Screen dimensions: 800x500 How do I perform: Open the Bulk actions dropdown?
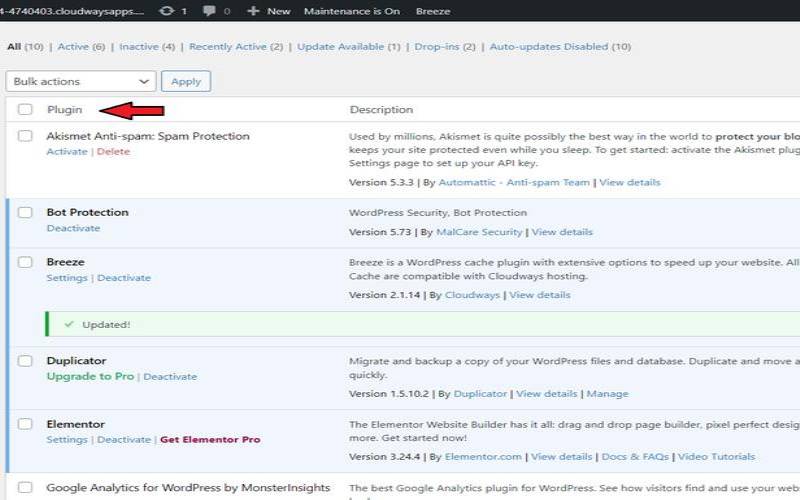coord(81,81)
